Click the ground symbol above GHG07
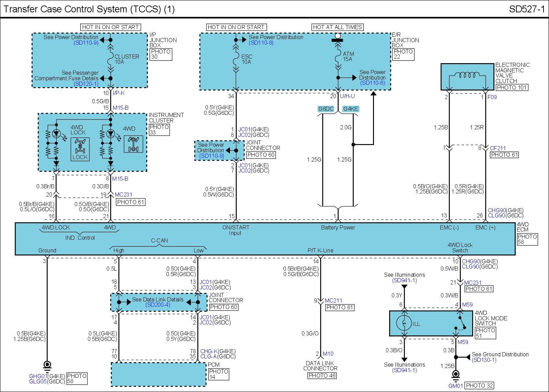The width and height of the screenshot is (549, 392). (x=47, y=365)
